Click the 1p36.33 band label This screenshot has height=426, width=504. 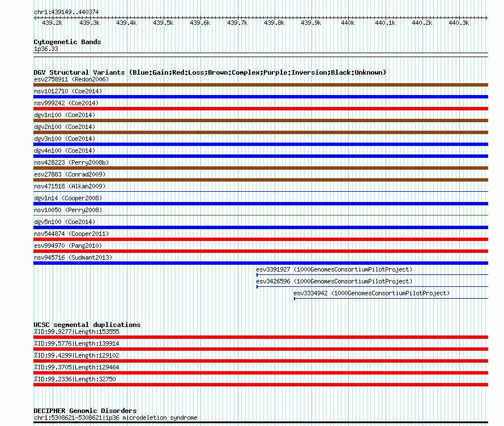pos(46,49)
